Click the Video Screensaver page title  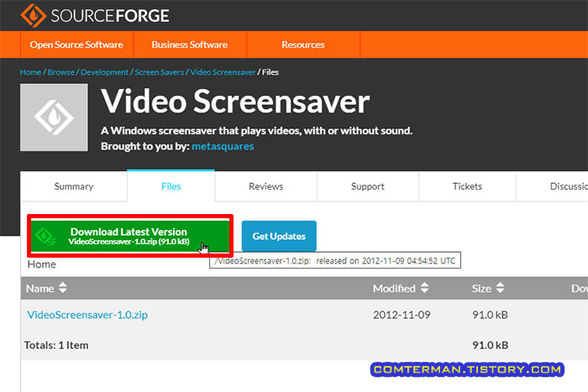coord(235,102)
